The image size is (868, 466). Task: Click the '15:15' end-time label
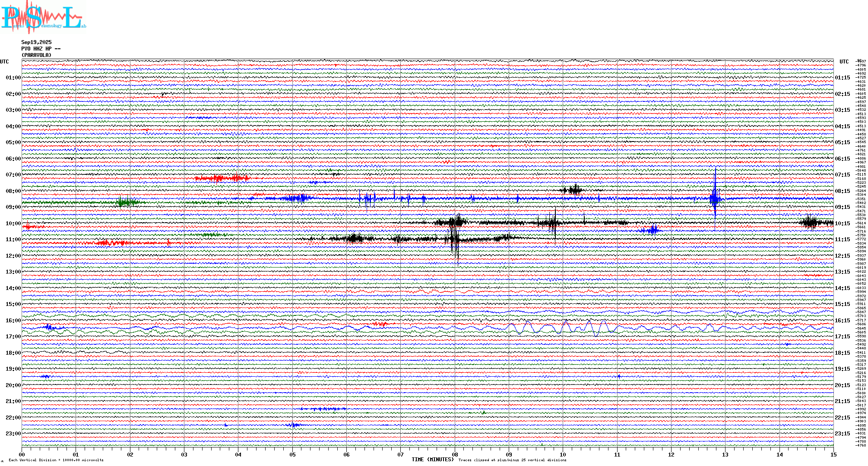pyautogui.click(x=843, y=304)
